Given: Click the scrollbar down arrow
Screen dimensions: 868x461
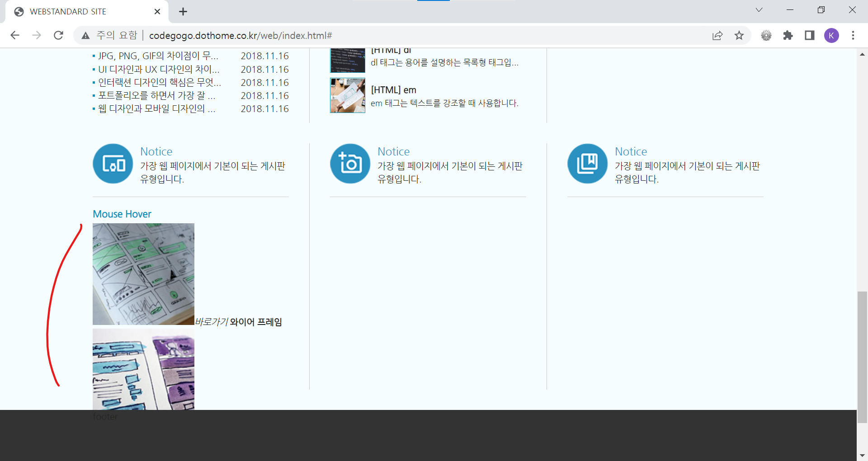Looking at the screenshot, I should pyautogui.click(x=863, y=456).
